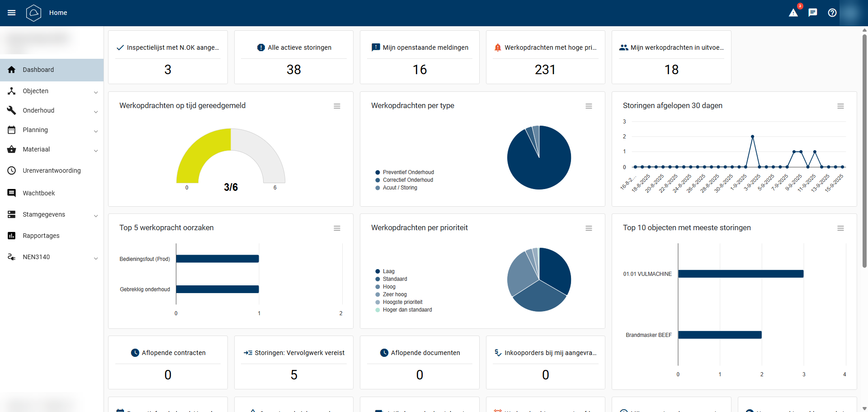Open the hamburger navigation menu
Screen dimensions: 868x412
[x=12, y=13]
